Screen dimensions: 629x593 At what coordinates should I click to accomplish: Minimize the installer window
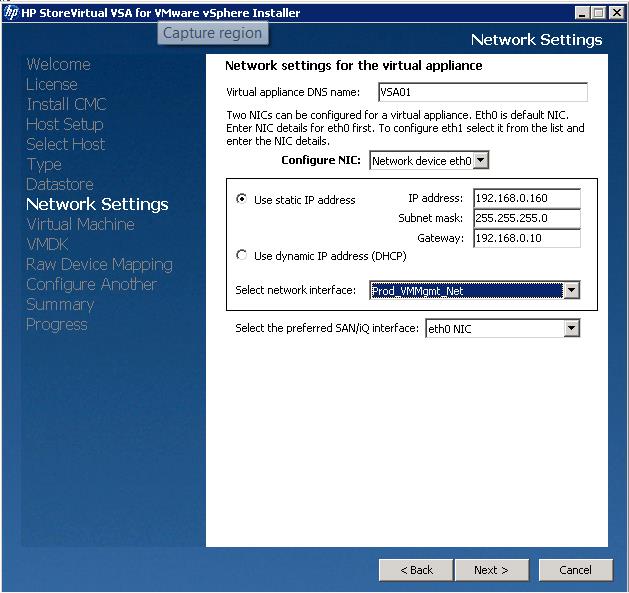[582, 13]
